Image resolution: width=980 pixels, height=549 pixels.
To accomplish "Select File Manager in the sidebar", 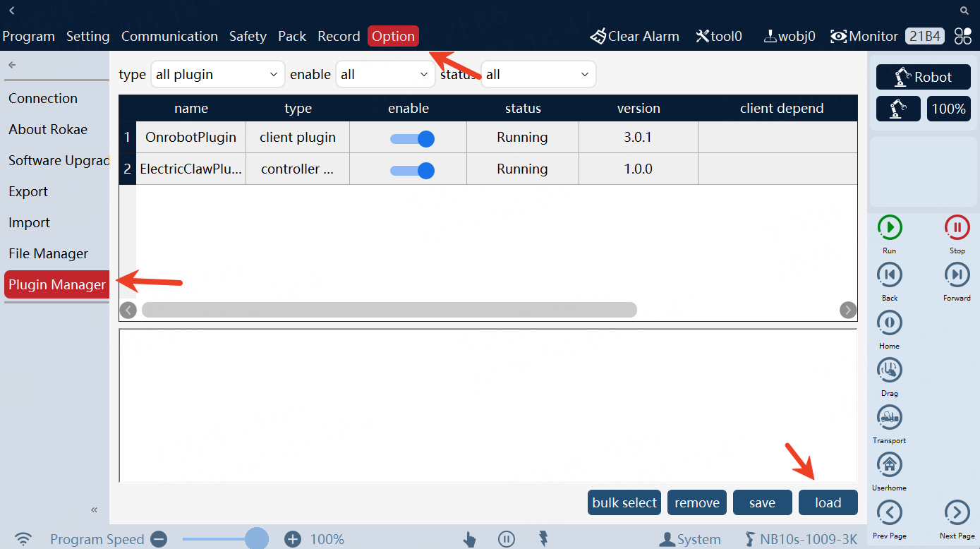I will pos(48,253).
